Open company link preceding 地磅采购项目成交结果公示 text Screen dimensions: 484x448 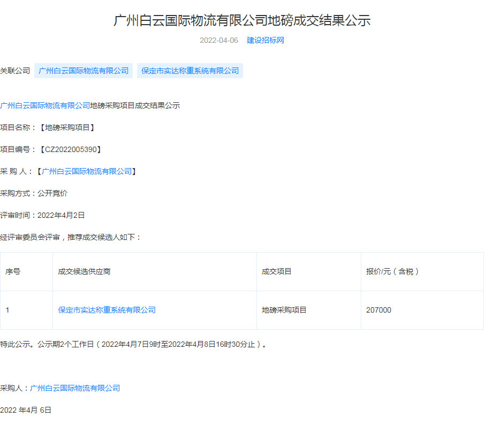[45, 105]
